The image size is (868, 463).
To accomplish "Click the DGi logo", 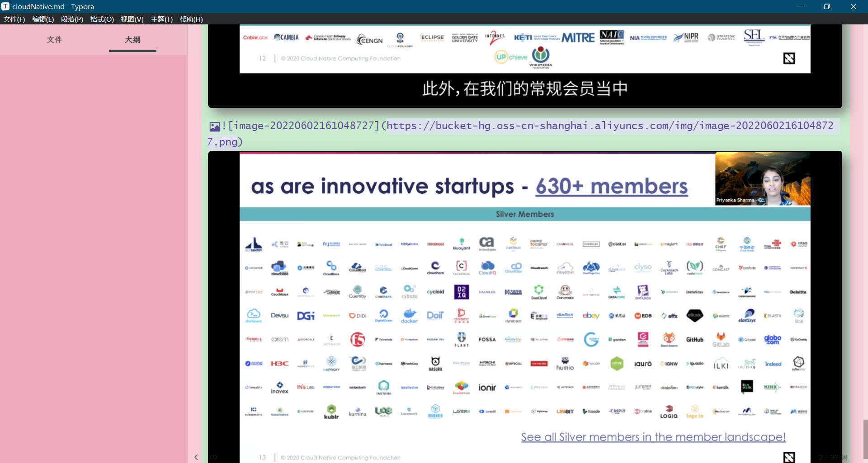I will pyautogui.click(x=306, y=316).
